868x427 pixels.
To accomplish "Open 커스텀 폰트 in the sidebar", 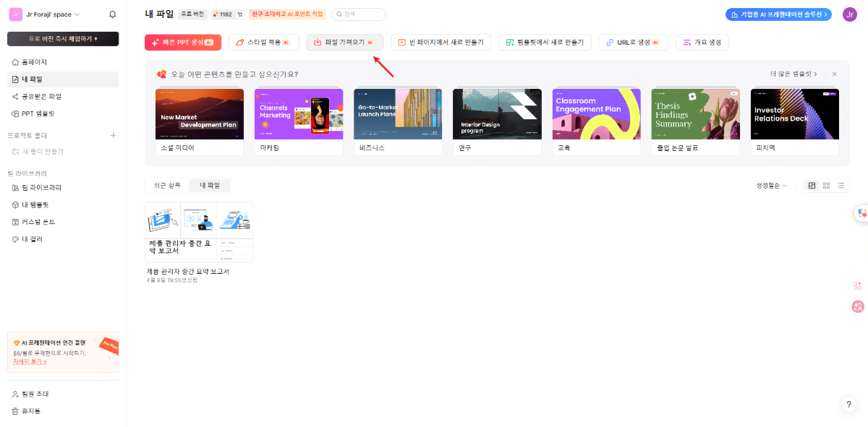I will 63,222.
